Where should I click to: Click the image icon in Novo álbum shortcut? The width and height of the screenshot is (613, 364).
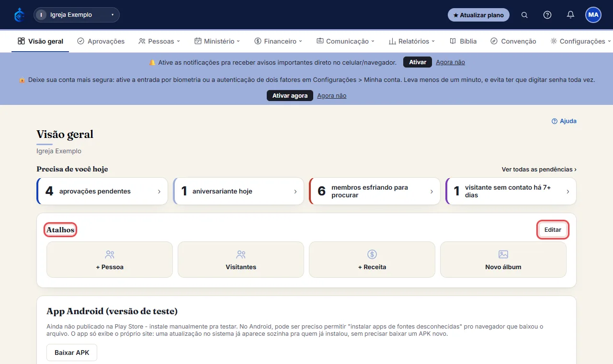pyautogui.click(x=503, y=254)
